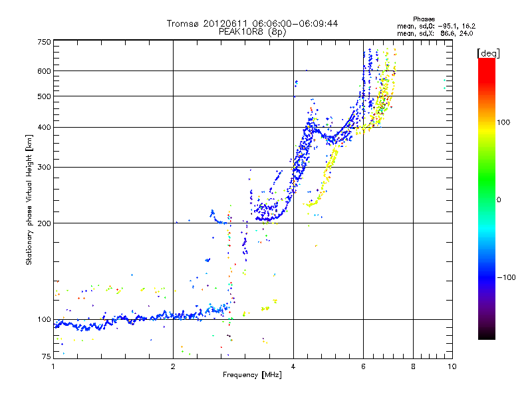Click the y-axis value "200"
532x399 pixels.
tap(45, 223)
